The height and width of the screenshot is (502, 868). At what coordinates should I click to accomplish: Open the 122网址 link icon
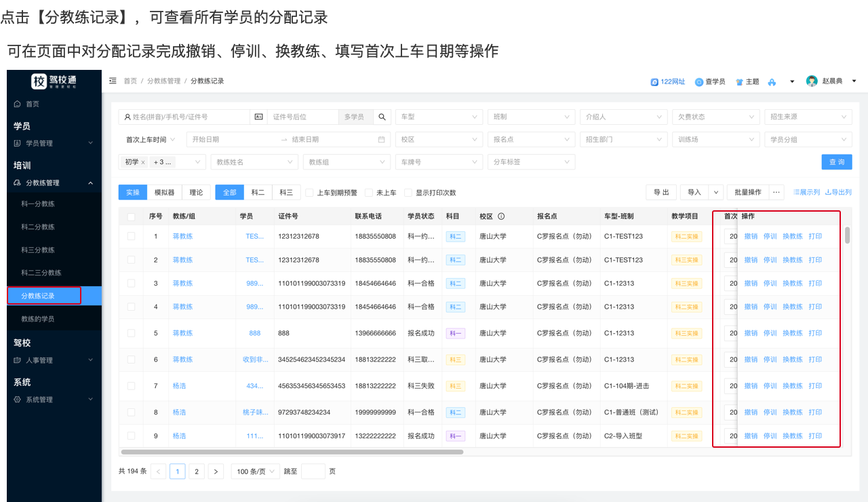click(x=654, y=81)
